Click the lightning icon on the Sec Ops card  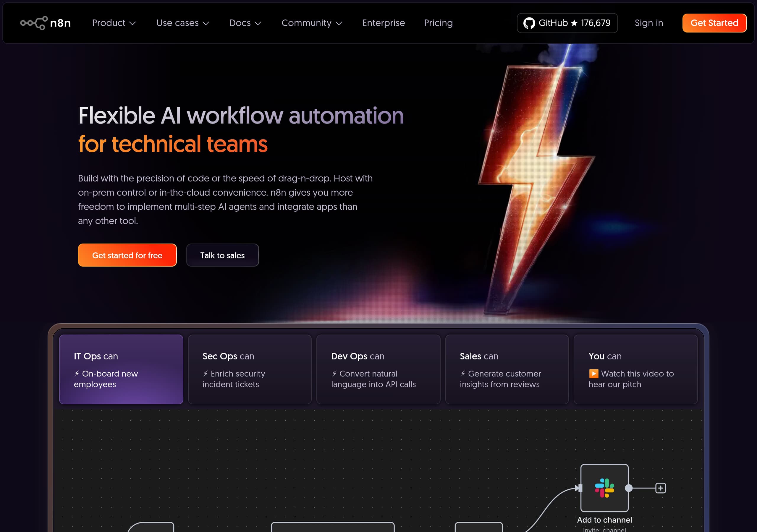click(x=205, y=374)
